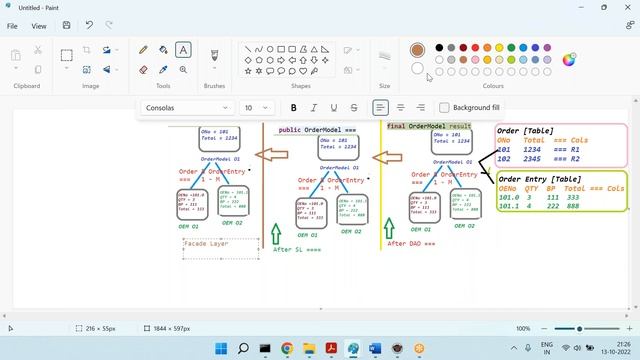
Task: Pick the black colour swatch
Action: (x=439, y=48)
